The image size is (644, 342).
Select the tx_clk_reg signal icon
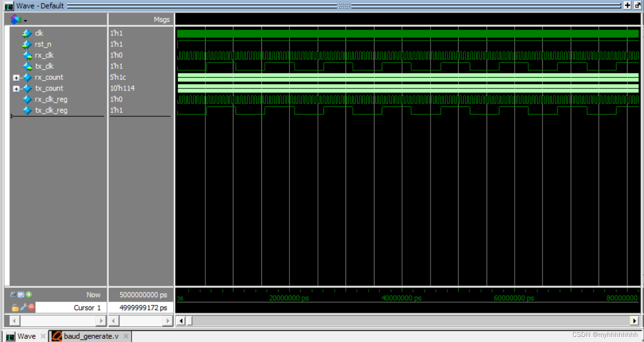pyautogui.click(x=27, y=111)
